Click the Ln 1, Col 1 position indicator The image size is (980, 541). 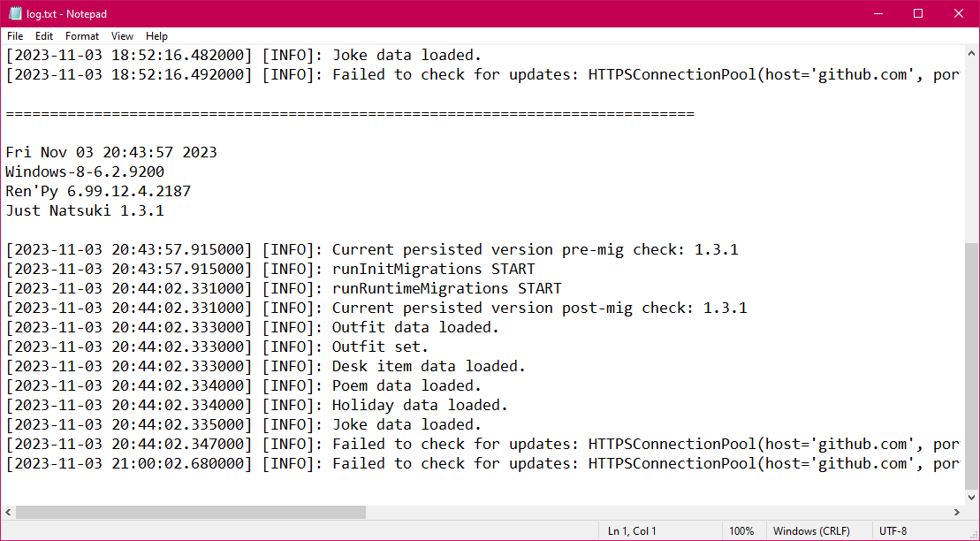[631, 530]
